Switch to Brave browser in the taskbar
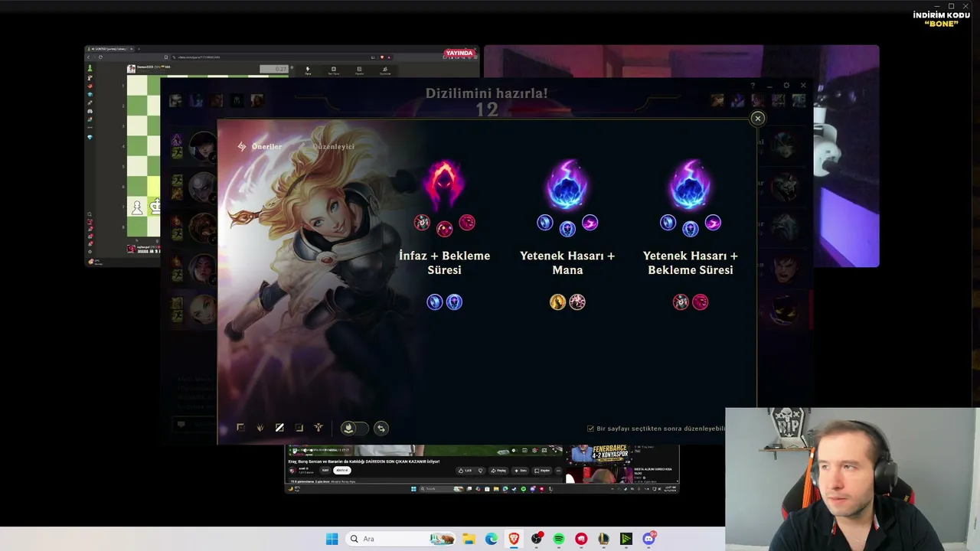The width and height of the screenshot is (980, 551). [514, 539]
